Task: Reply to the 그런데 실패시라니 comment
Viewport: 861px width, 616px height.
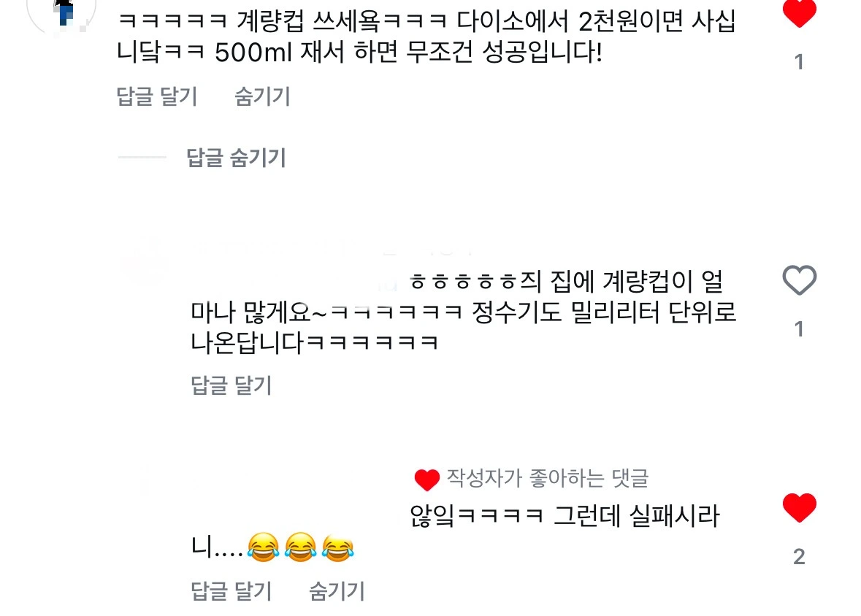Action: point(231,590)
